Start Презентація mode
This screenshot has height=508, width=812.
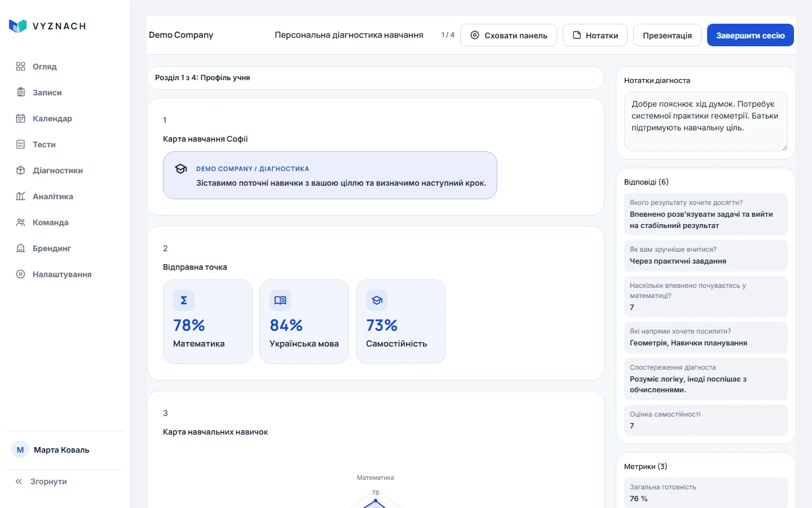coord(667,35)
